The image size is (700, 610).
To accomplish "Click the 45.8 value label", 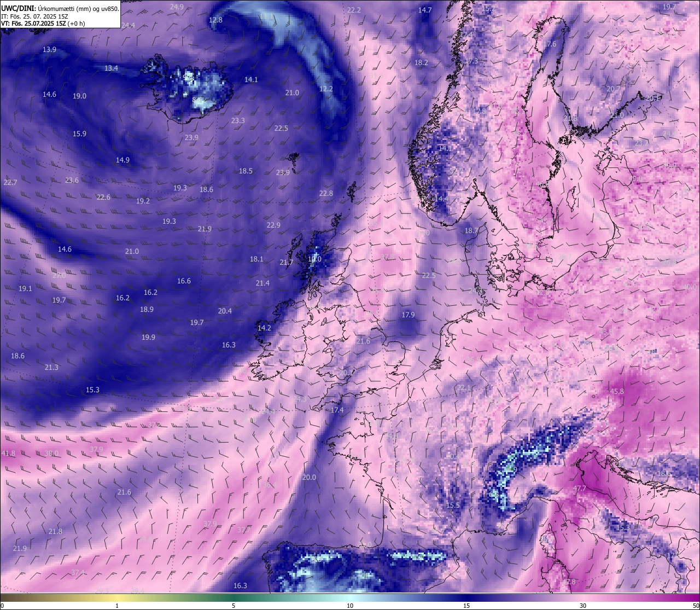I will point(617,391).
